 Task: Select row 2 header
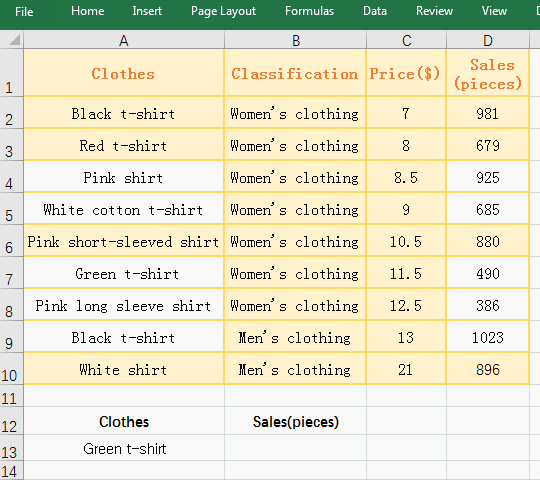click(12, 113)
